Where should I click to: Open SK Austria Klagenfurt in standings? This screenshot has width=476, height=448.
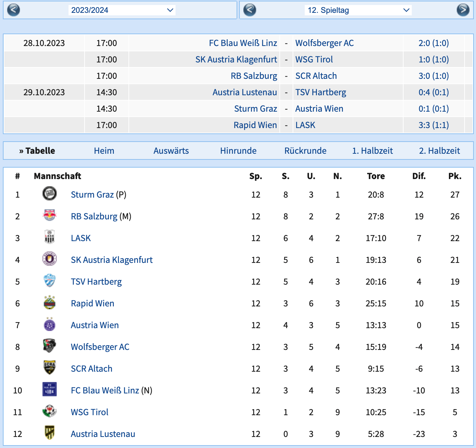[112, 260]
